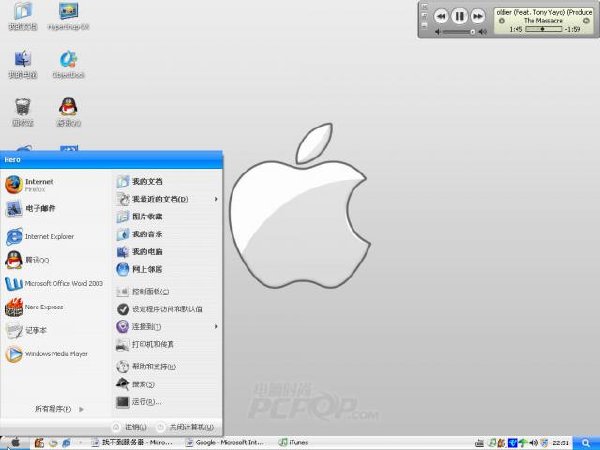Click the 1:45 elapsed time in iTunes
The width and height of the screenshot is (600, 450).
(516, 29)
